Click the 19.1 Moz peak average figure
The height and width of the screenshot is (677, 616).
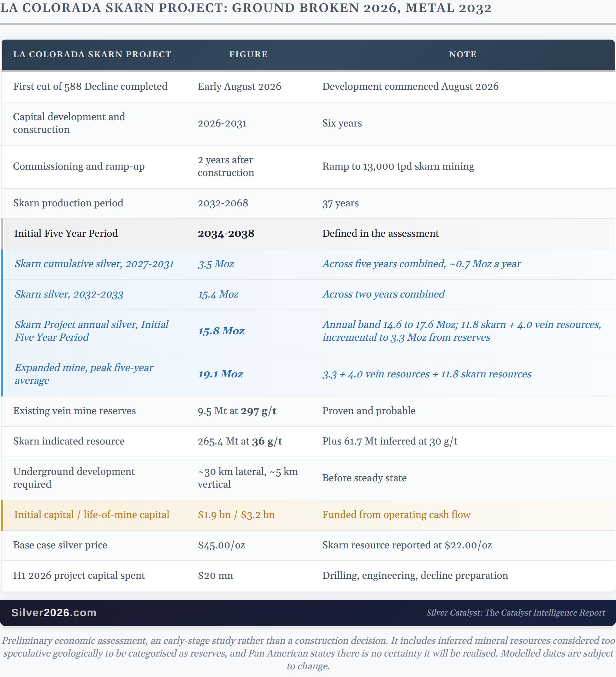tap(220, 374)
